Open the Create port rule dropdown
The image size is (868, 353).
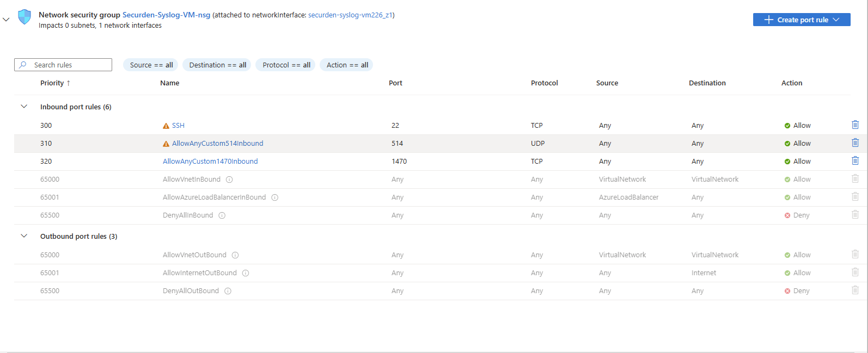pyautogui.click(x=802, y=20)
